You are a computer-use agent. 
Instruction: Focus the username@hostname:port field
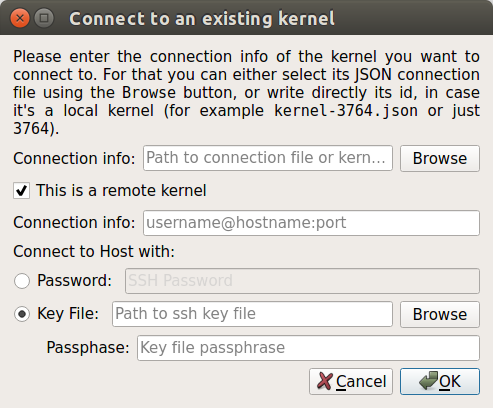(x=311, y=223)
